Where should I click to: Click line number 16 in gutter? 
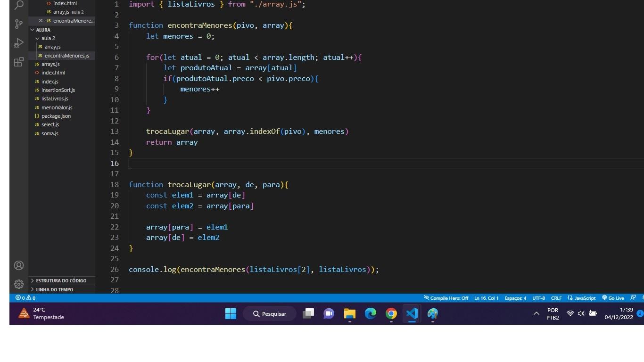(115, 163)
